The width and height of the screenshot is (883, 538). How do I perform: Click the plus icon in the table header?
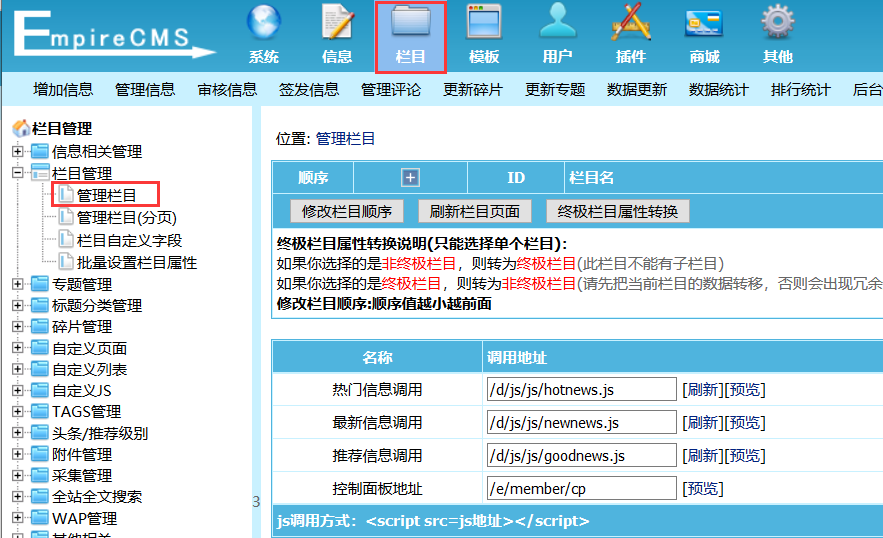[410, 177]
